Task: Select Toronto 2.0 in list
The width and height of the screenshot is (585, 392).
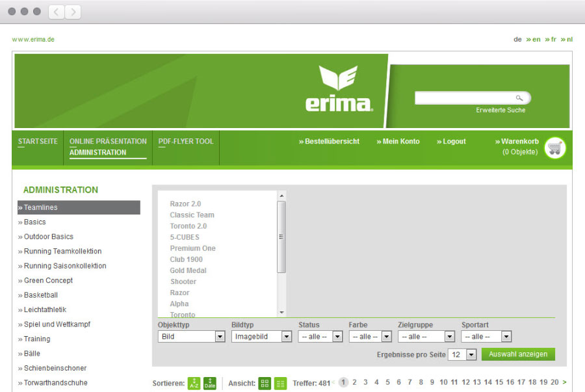Action: coord(188,226)
